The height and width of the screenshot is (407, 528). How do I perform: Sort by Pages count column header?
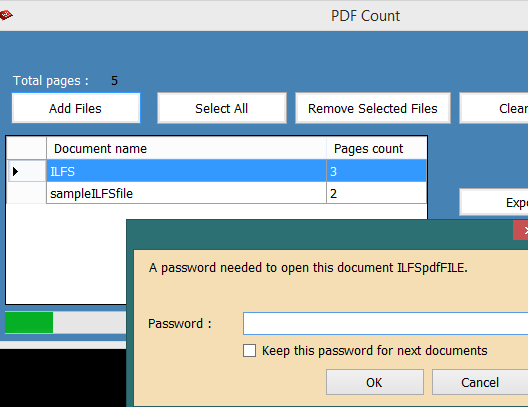376,148
